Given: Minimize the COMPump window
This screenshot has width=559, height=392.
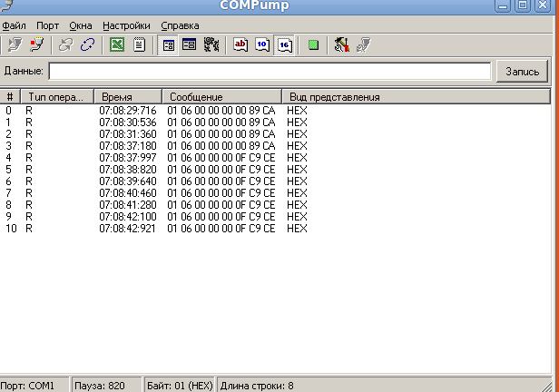Looking at the screenshot, I should (503, 5).
